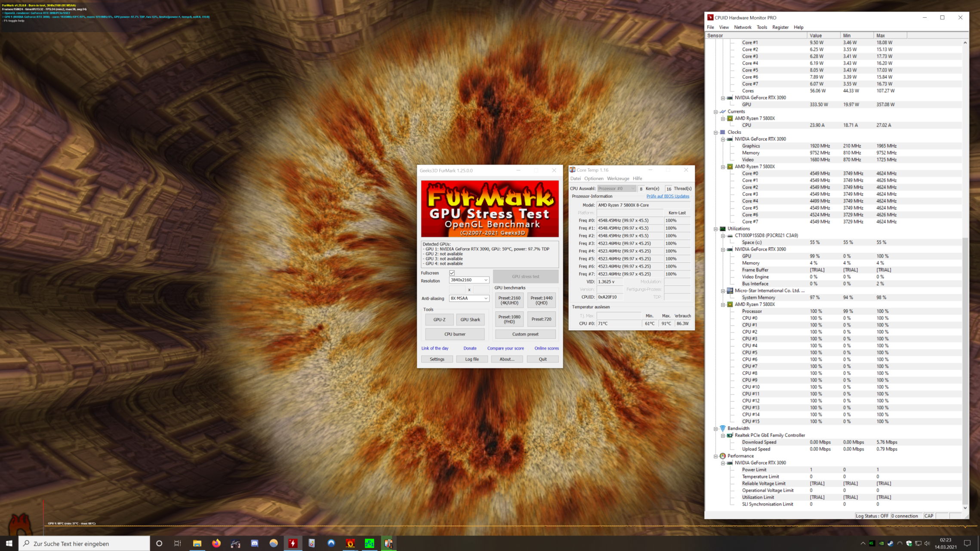
Task: Click the Custom preset button
Action: 525,334
